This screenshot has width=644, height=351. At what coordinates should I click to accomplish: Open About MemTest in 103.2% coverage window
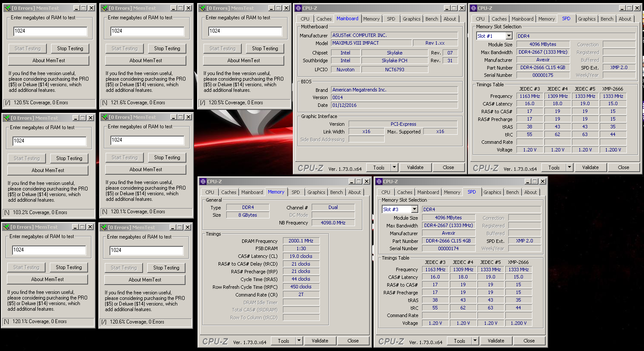[48, 170]
